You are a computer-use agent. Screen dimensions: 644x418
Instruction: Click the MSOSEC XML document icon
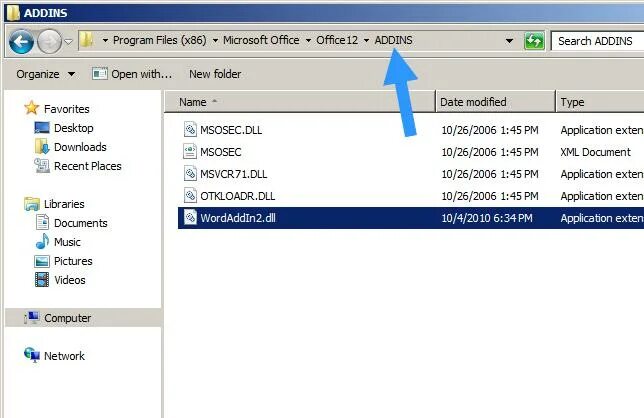tap(190, 151)
